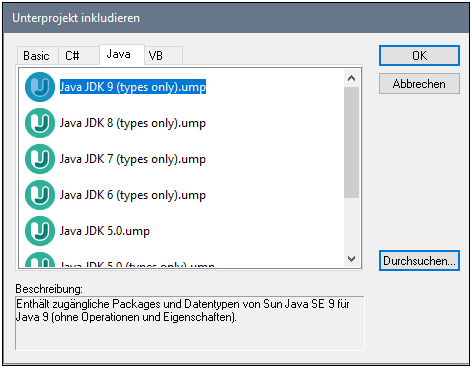This screenshot has width=472, height=368.
Task: Select Java JDK 9 (types only).ump entry
Action: [133, 87]
